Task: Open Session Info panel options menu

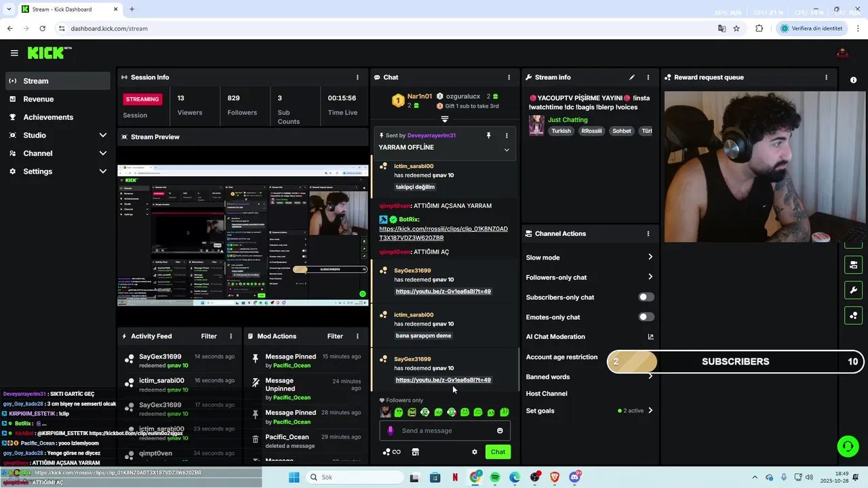Action: click(357, 77)
